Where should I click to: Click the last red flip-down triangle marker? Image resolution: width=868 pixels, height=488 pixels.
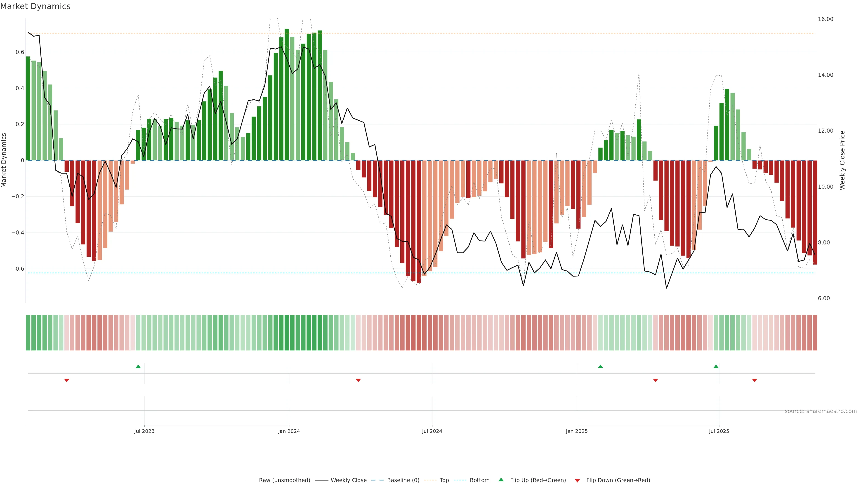(x=755, y=380)
